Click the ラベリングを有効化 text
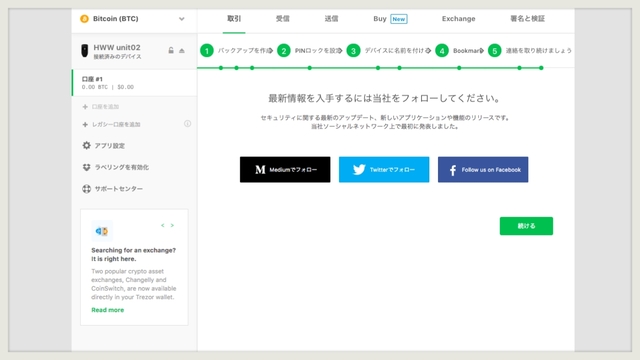The width and height of the screenshot is (640, 360). [x=122, y=167]
